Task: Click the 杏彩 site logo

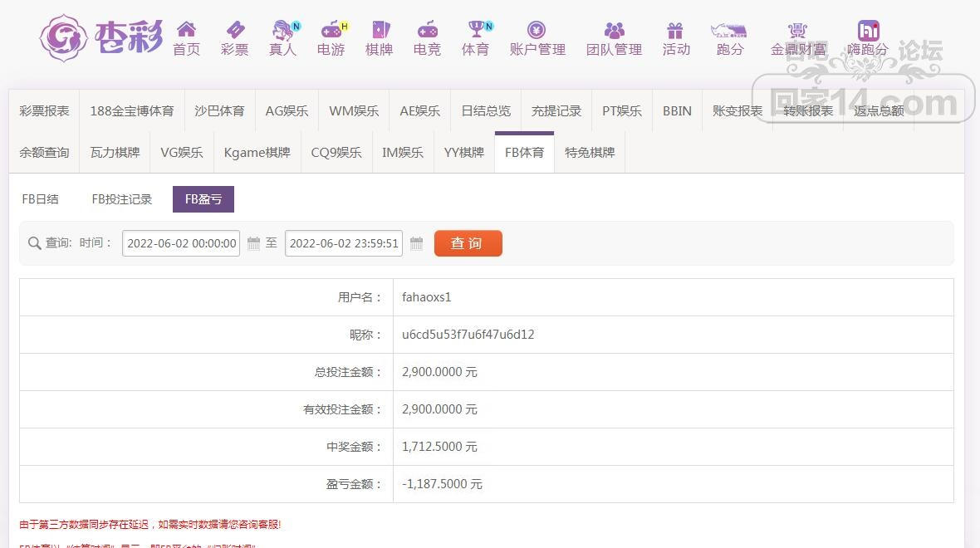Action: coord(101,37)
